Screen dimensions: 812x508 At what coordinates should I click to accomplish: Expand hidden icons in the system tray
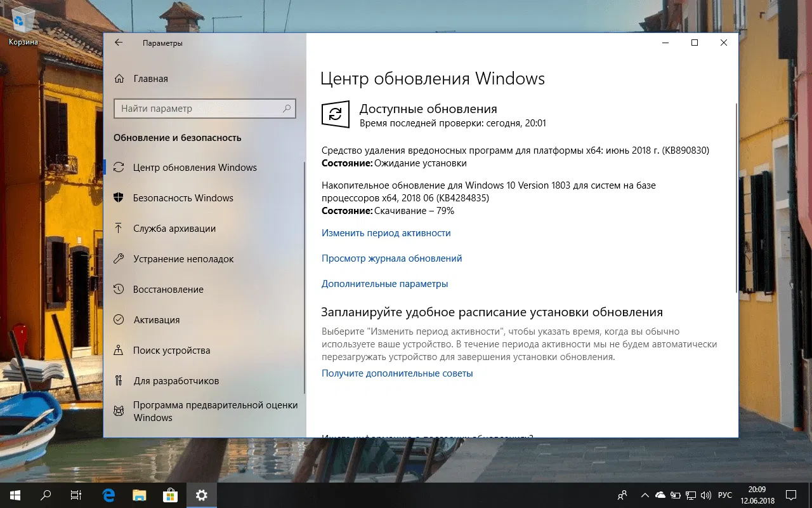645,495
